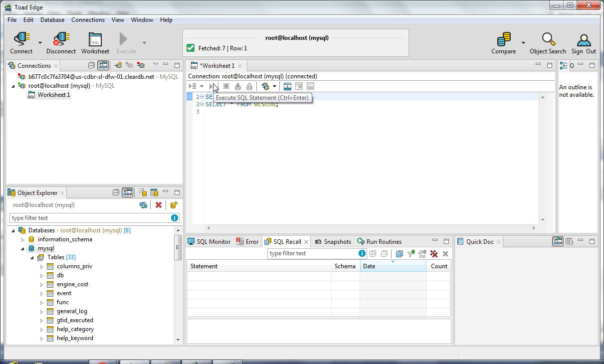Open the Execute dropdown arrow in main toolbar

tap(144, 42)
